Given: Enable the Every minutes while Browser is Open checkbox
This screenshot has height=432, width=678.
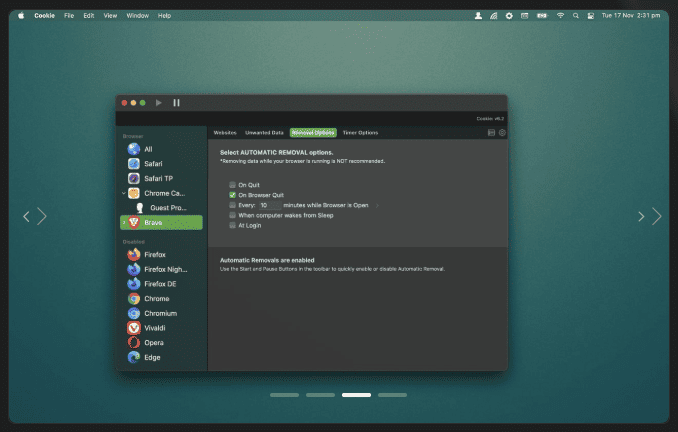Looking at the screenshot, I should [232, 205].
